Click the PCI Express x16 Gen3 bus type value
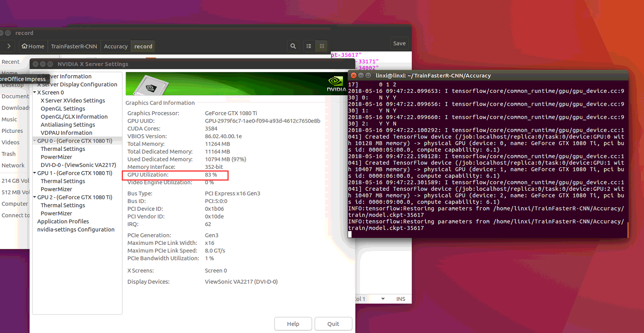This screenshot has width=644, height=333. click(233, 193)
